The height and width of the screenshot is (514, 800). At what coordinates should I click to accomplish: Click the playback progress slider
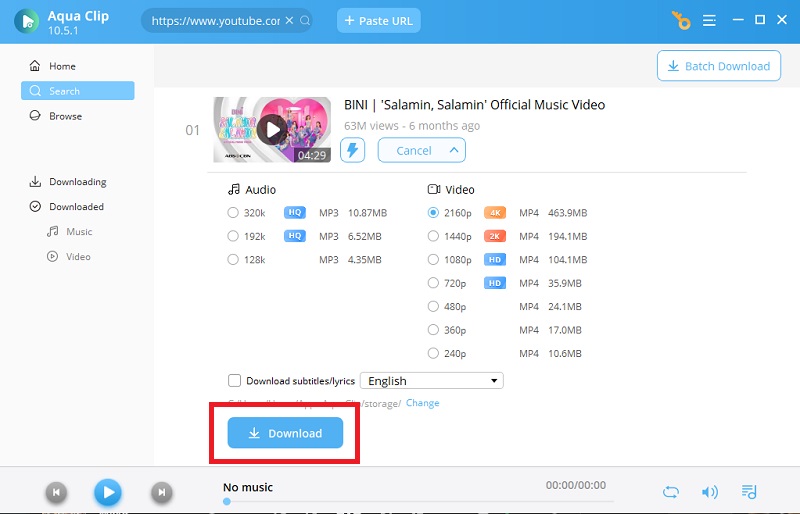point(418,502)
